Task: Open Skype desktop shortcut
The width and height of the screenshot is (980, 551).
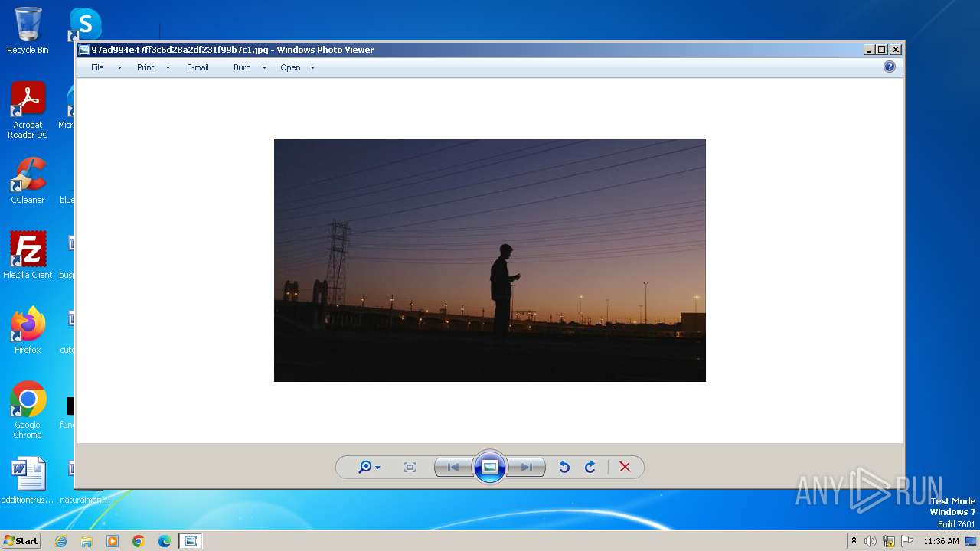Action: coord(85,24)
